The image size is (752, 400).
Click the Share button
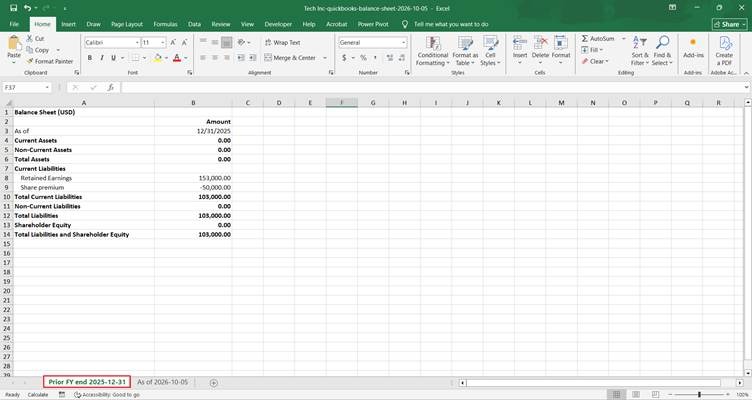coord(729,24)
